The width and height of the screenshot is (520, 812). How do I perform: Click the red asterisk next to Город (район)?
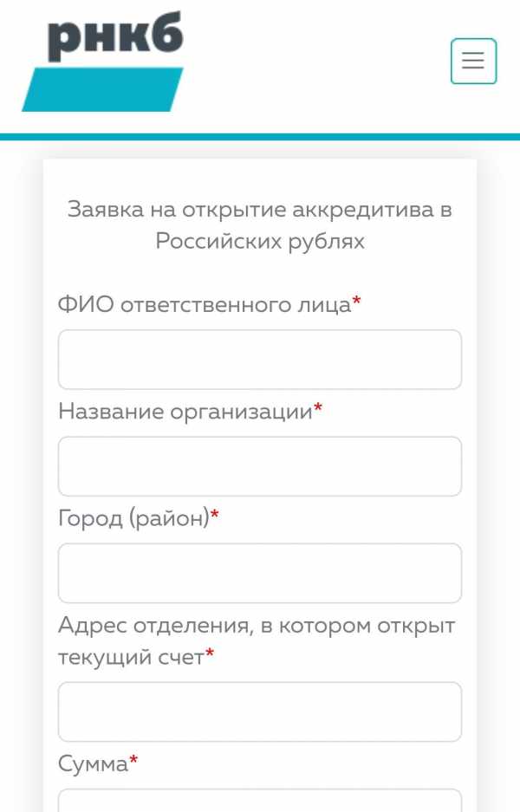215,516
